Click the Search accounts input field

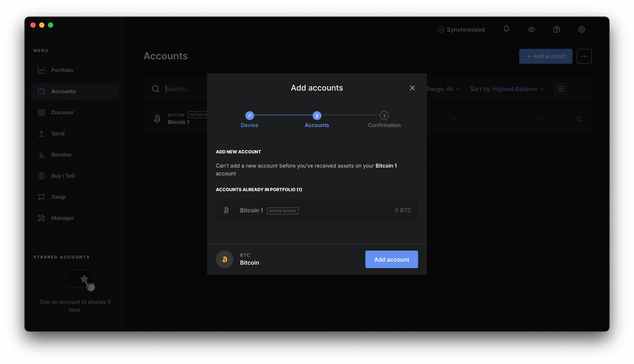coord(178,89)
